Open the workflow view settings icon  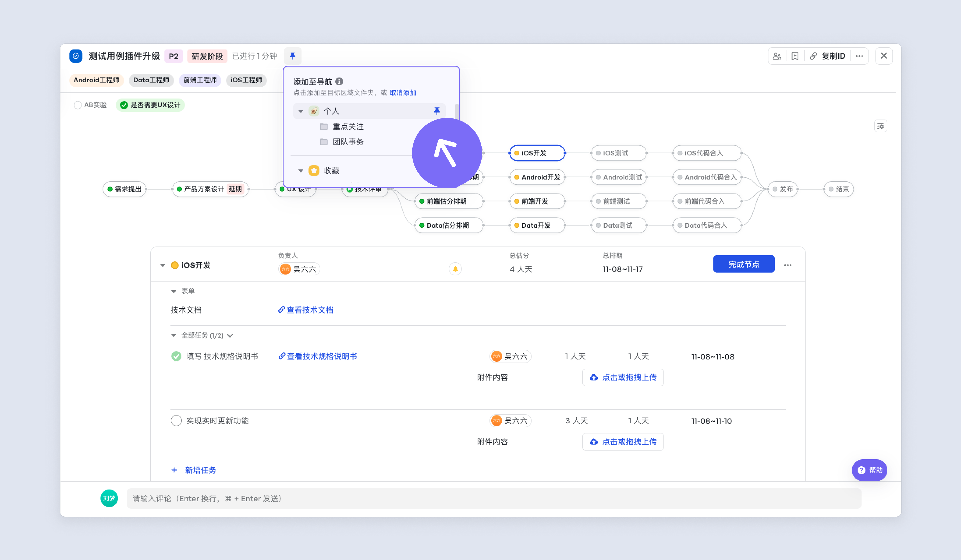(881, 126)
